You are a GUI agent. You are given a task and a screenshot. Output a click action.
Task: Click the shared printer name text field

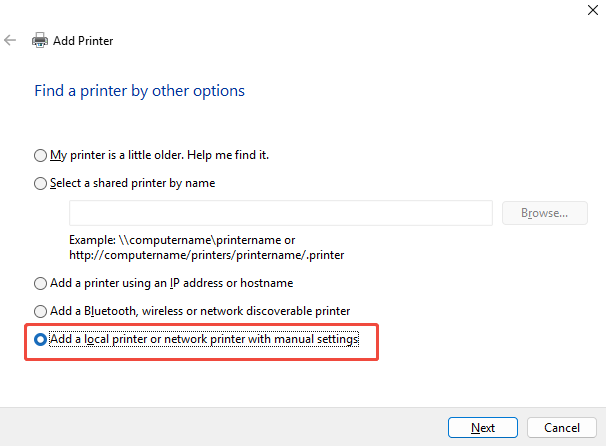[280, 213]
